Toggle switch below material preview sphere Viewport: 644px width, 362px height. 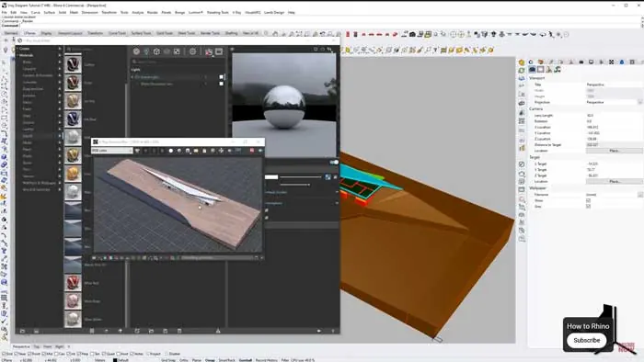[334, 163]
